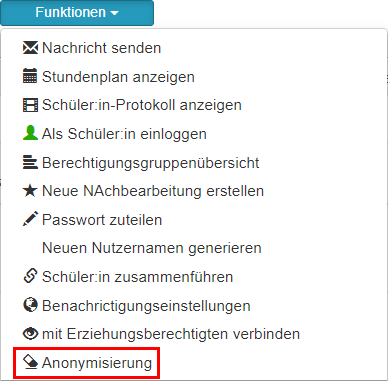Image resolution: width=388 pixels, height=381 pixels.
Task: Click the list icon for Berechtigungsgruppenübersicht
Action: [x=30, y=162]
